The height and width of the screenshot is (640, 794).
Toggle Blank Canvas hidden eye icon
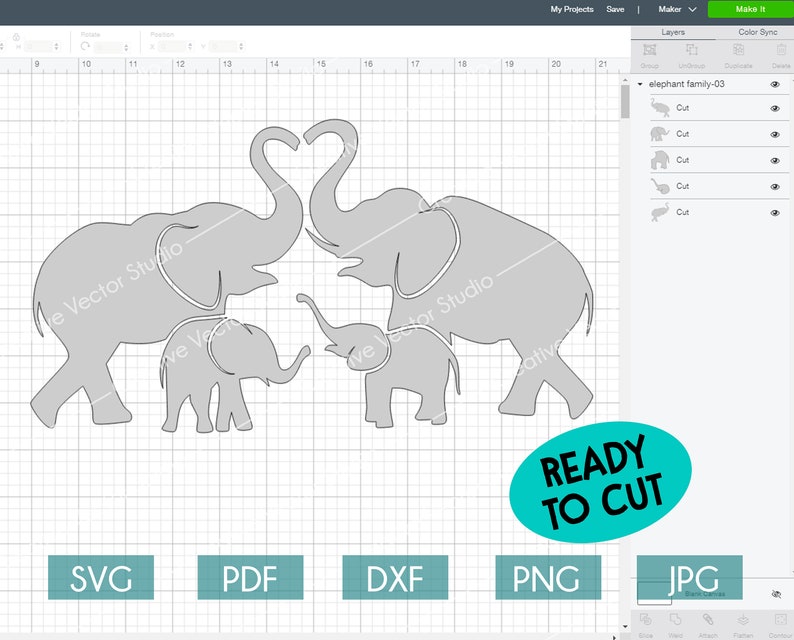pos(776,594)
